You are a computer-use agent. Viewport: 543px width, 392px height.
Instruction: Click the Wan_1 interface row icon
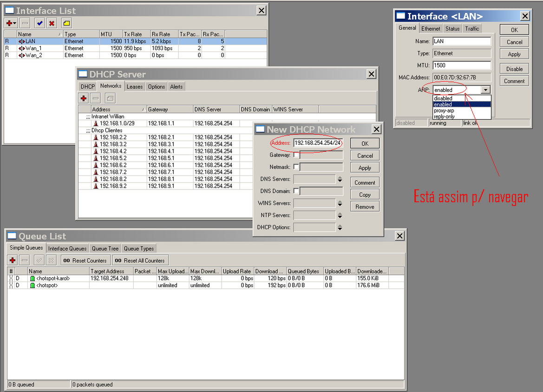[21, 48]
